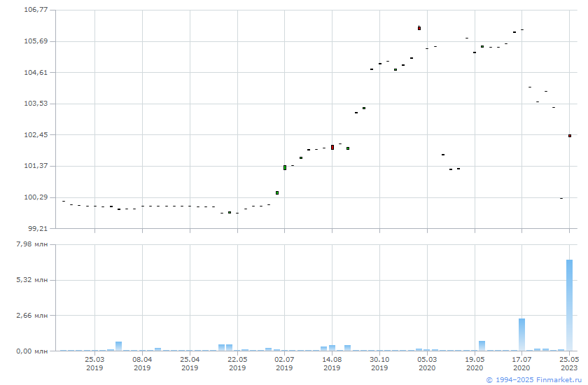Click the 103,53 price axis label

click(36, 103)
